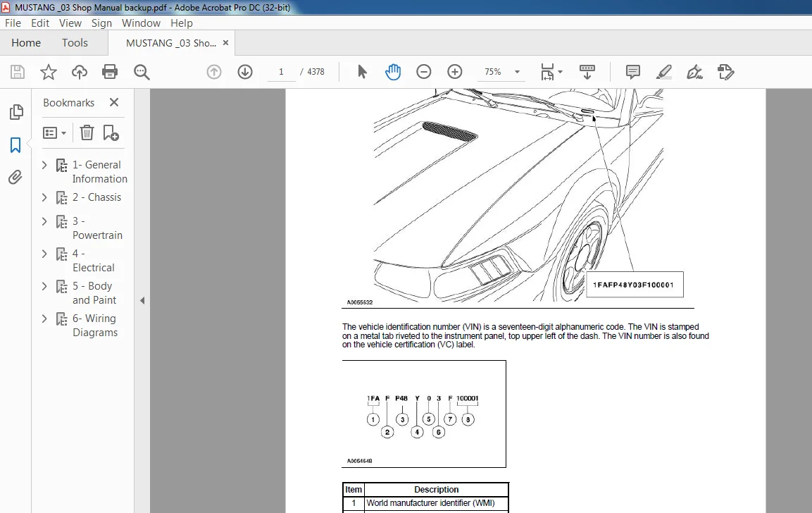Screen dimensions: 812x513
Task: Delete the selected bookmark with trash icon
Action: [x=87, y=132]
